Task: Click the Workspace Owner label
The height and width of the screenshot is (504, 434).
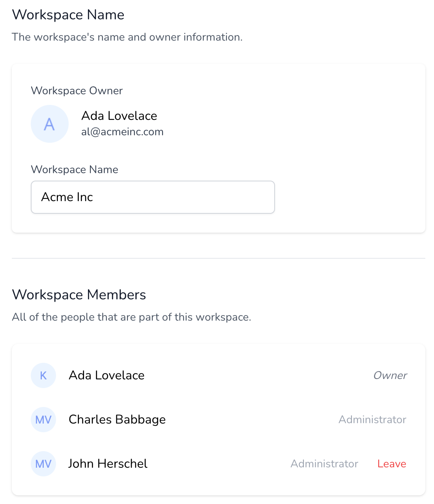Action: pyautogui.click(x=77, y=91)
